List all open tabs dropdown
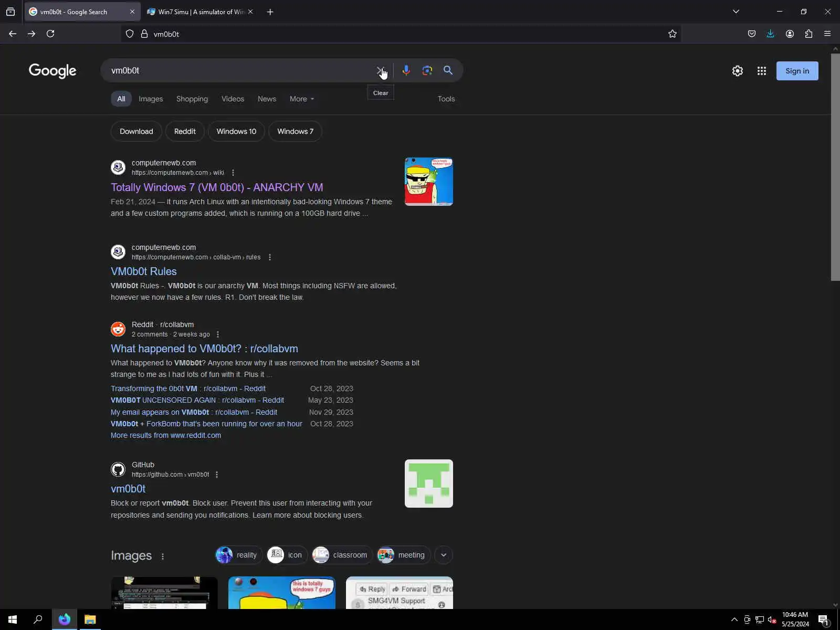This screenshot has height=630, width=840. pos(736,12)
